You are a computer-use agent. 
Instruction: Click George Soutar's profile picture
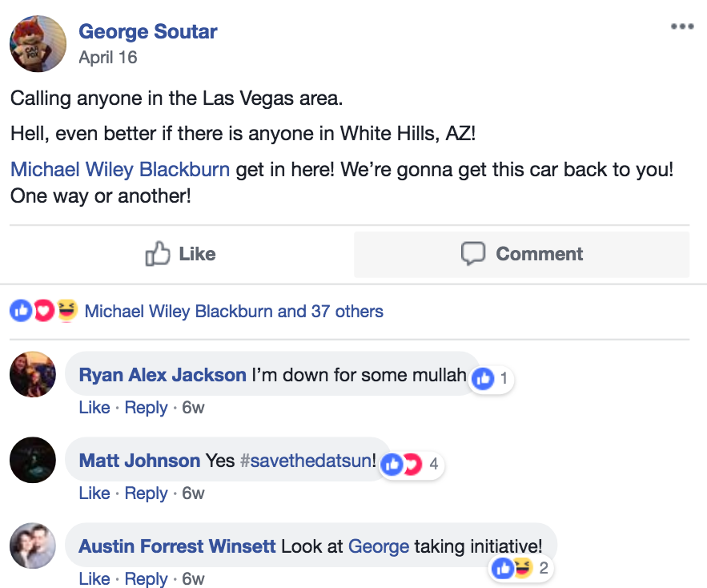38,44
